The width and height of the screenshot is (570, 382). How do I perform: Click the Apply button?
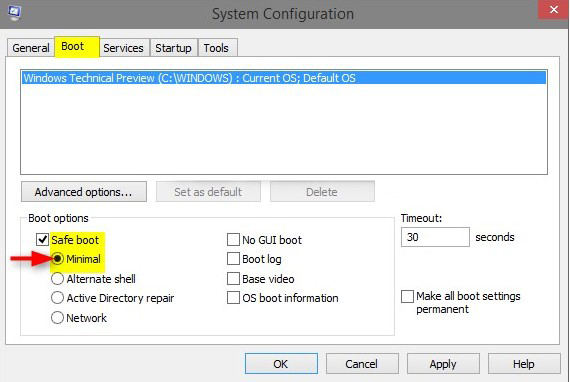point(443,363)
